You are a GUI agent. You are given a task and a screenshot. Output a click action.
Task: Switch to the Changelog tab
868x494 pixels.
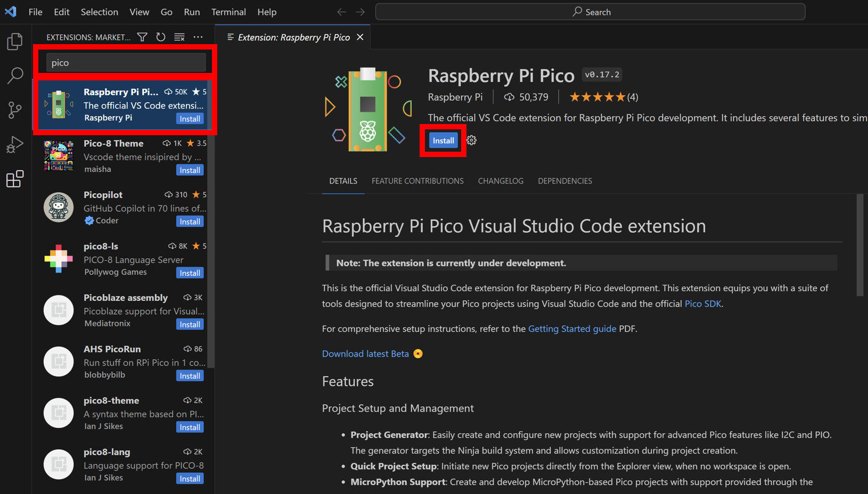click(500, 181)
